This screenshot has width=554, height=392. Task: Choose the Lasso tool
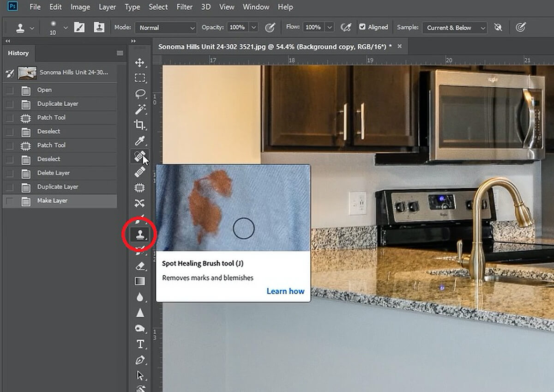[139, 94]
